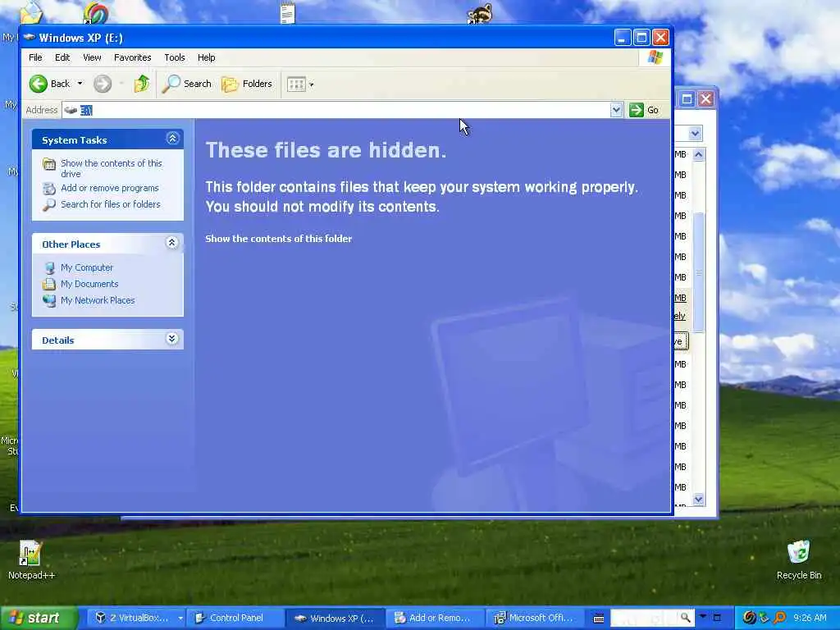Click the orange magnifier tray icon
Image resolution: width=840 pixels, height=630 pixels.
[x=779, y=618]
